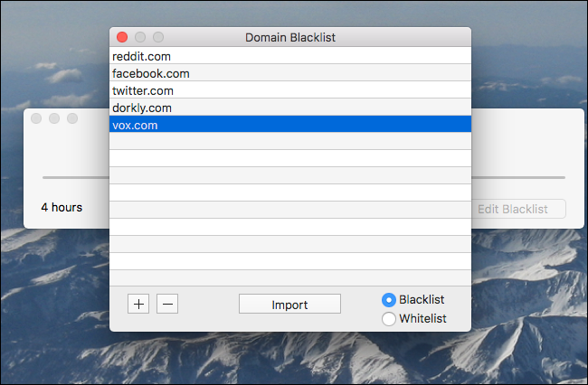The image size is (588, 385).
Task: Click the plus button to add domain
Action: click(x=138, y=304)
